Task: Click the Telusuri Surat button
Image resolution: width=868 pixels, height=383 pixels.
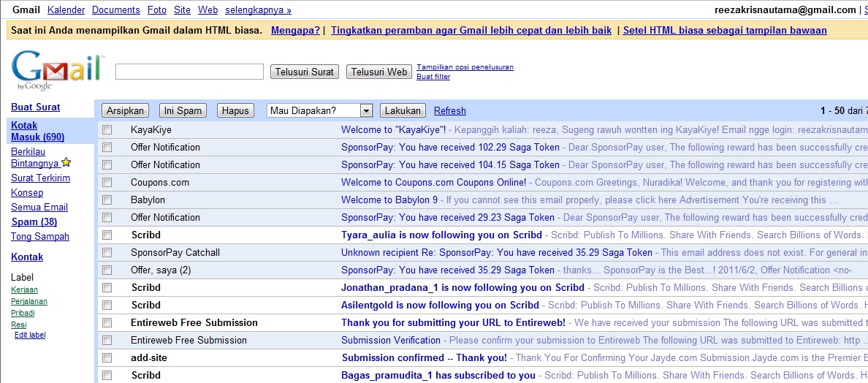Action: coord(305,72)
